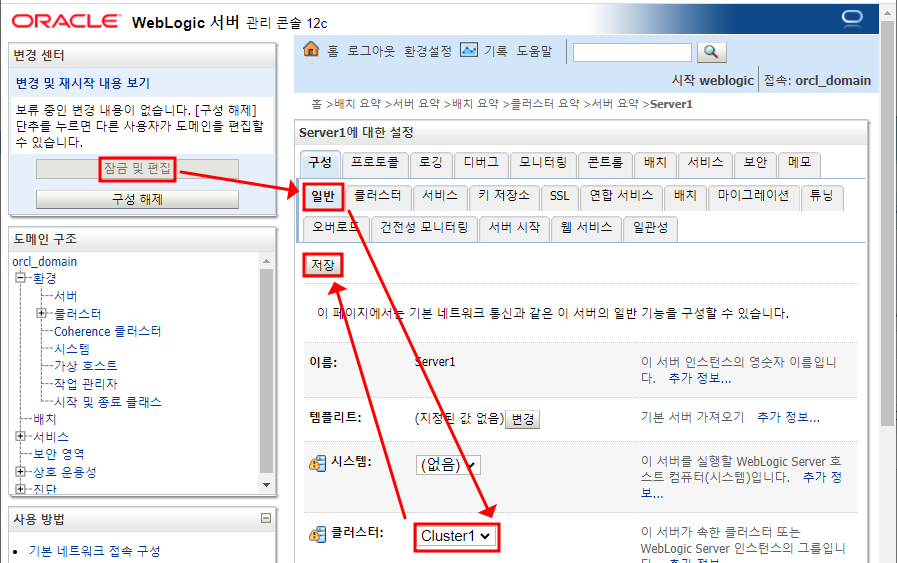The image size is (897, 563).
Task: Collapse the 사용 방법 panel minimize icon
Action: click(x=266, y=518)
